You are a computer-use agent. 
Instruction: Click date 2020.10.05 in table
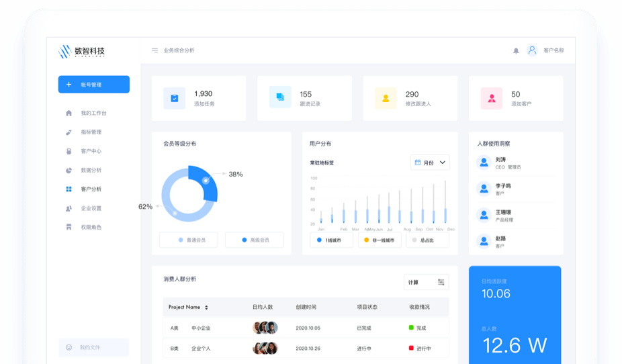click(308, 328)
